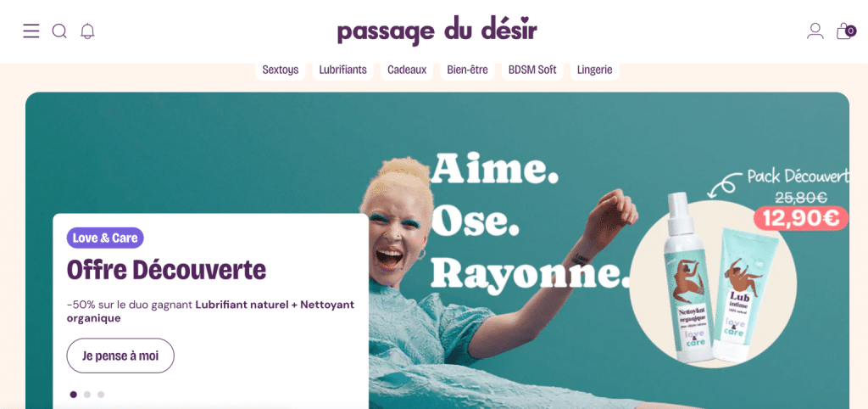Click the search magnifier icon

(59, 31)
